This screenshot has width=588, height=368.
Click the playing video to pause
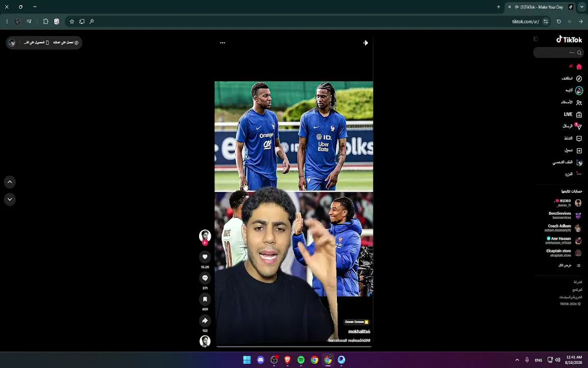click(293, 192)
